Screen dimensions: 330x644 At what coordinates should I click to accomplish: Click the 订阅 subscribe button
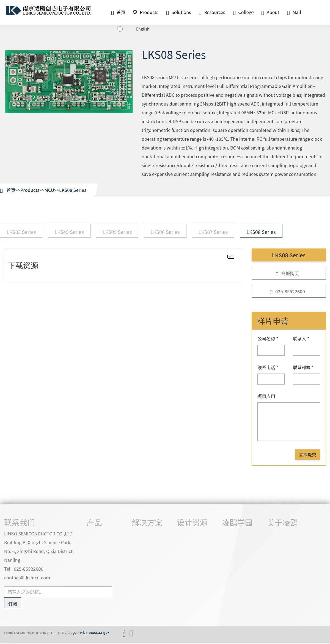tap(13, 603)
